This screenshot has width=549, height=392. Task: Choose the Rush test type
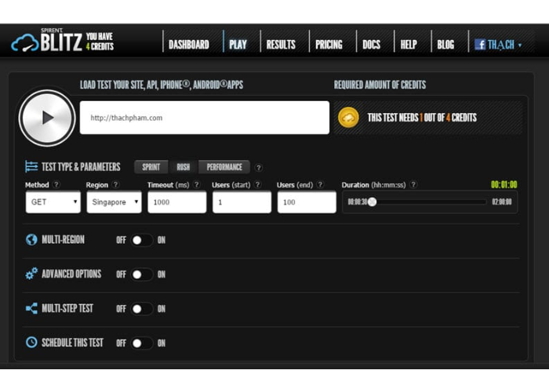[x=183, y=167]
